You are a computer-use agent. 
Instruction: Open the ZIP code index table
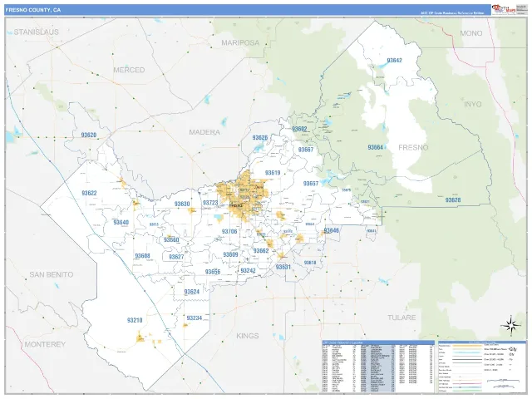pyautogui.click(x=378, y=366)
